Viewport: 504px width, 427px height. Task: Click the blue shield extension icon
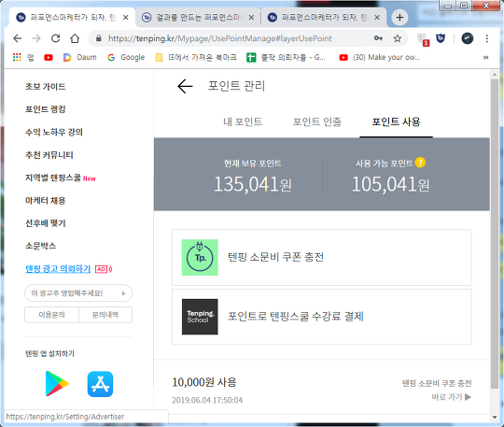tap(441, 38)
